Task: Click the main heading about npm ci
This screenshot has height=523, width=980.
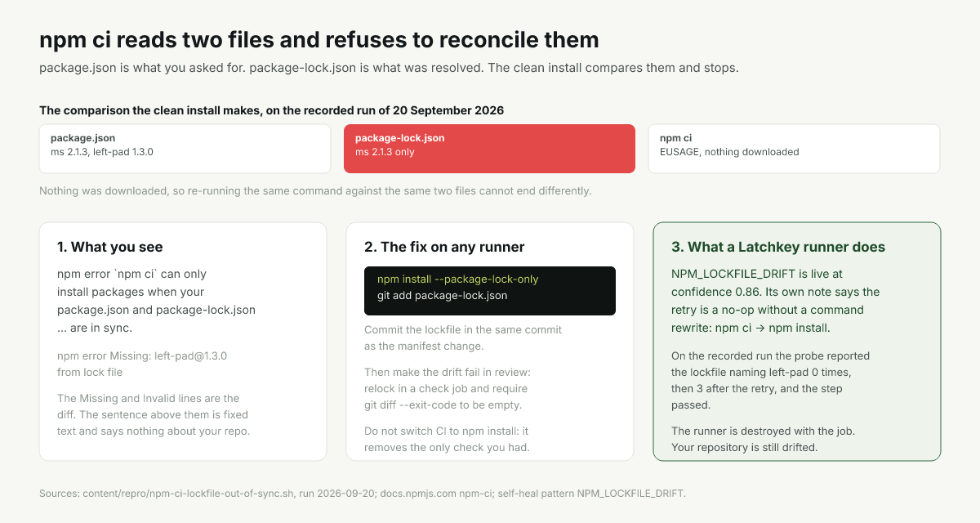Action: [x=319, y=39]
